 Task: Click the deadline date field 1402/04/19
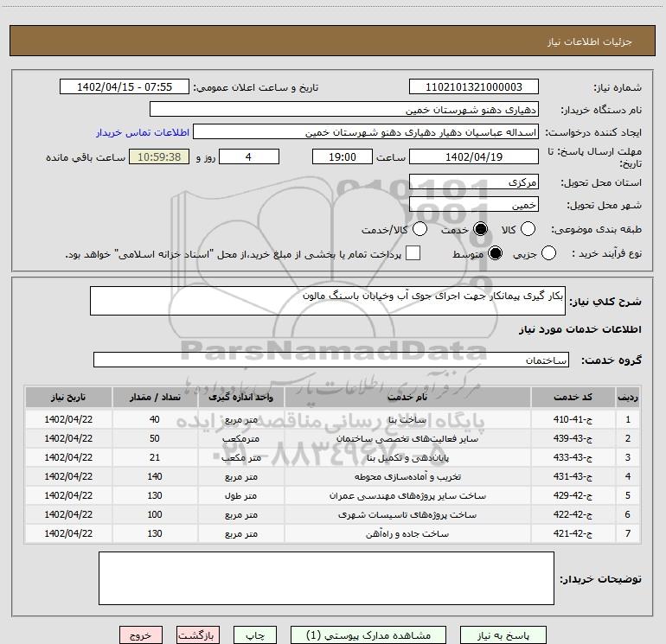(474, 156)
